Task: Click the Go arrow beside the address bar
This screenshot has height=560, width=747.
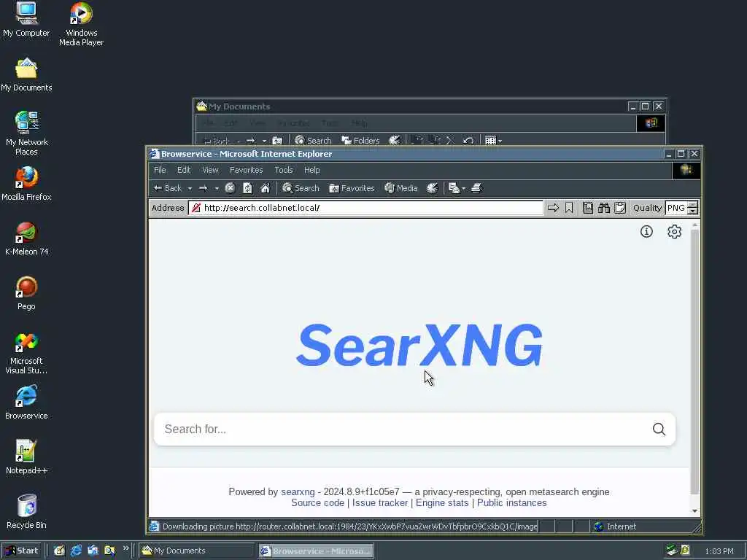Action: 553,208
